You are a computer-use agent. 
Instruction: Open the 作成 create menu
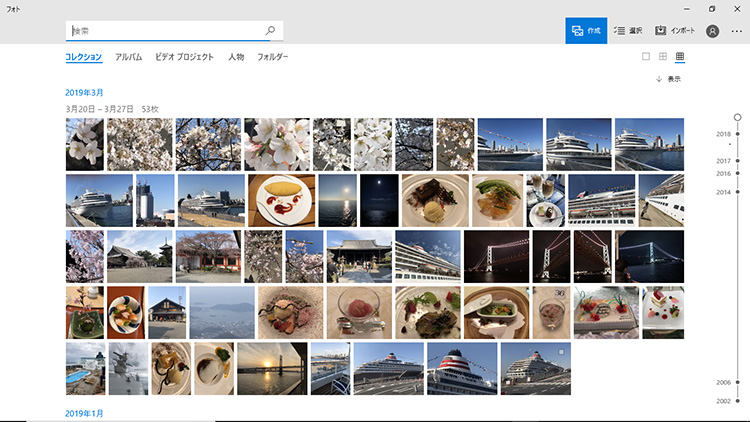point(586,31)
